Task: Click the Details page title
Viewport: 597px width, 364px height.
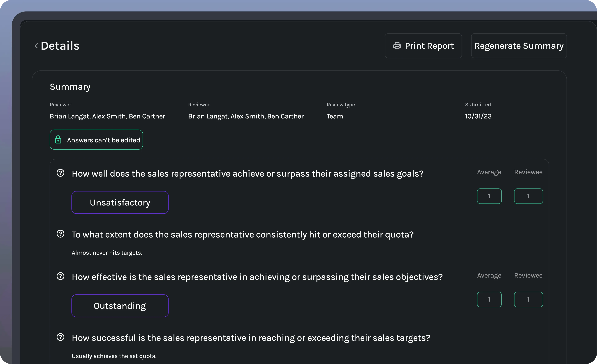Action: tap(60, 46)
